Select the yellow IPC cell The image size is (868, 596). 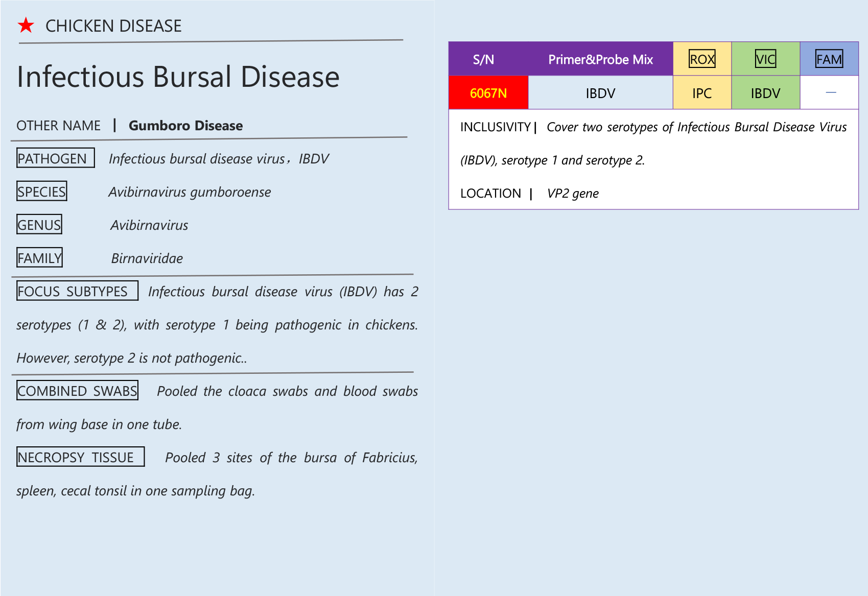(702, 93)
